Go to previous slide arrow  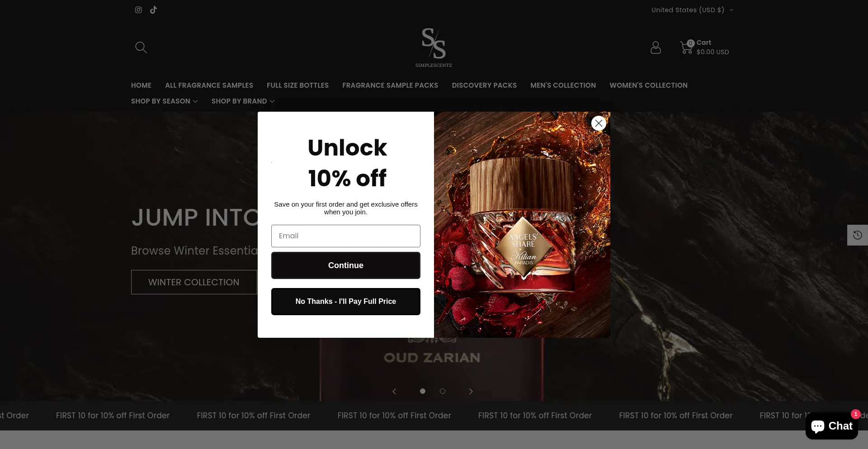click(394, 392)
